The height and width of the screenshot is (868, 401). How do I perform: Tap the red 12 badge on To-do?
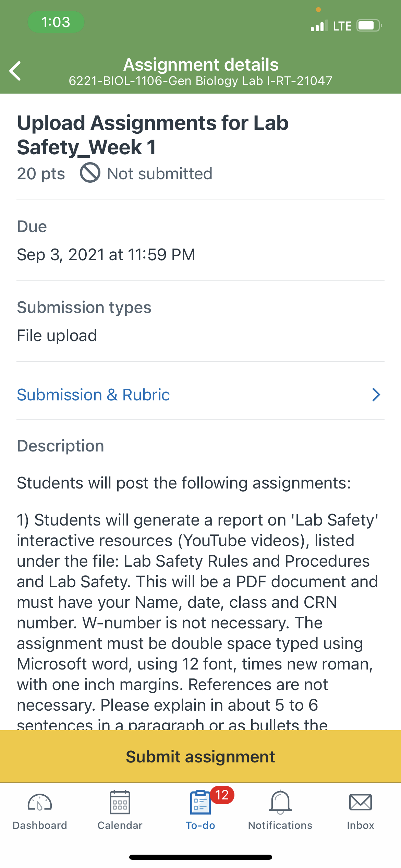222,795
